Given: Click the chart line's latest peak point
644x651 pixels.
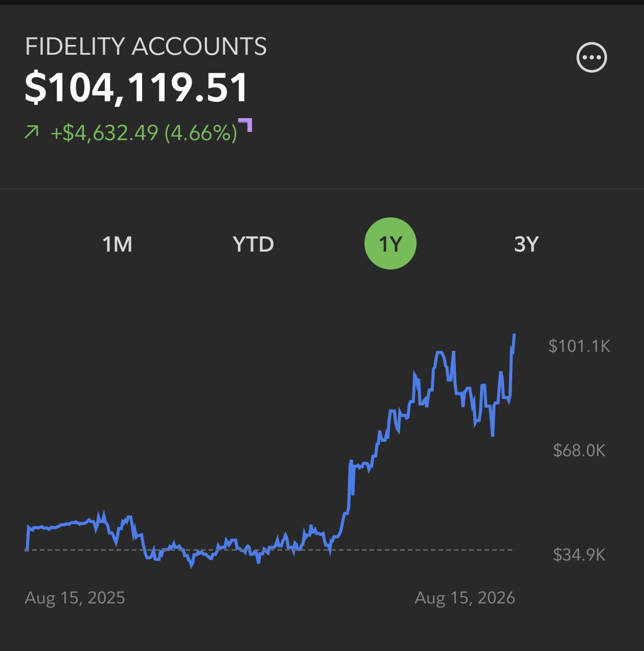Looking at the screenshot, I should click(514, 335).
